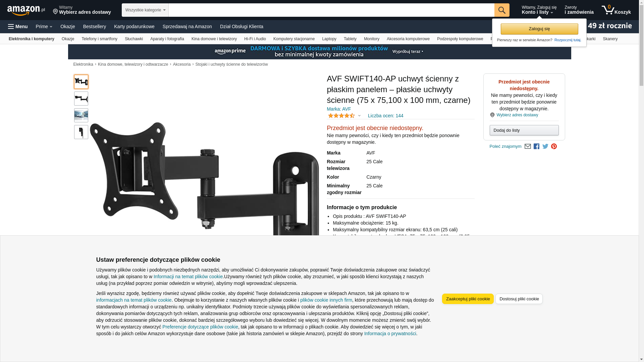Click into the search input field
Image resolution: width=644 pixels, height=362 pixels.
point(331,10)
